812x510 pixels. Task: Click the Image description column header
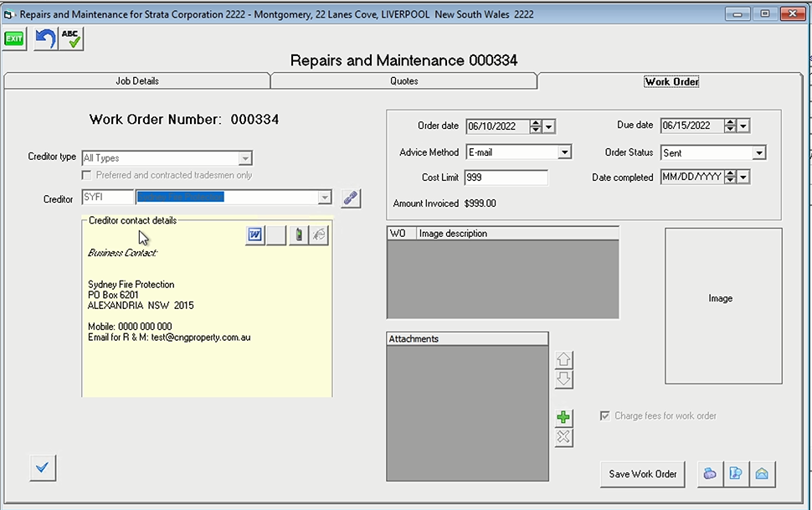[x=518, y=234]
